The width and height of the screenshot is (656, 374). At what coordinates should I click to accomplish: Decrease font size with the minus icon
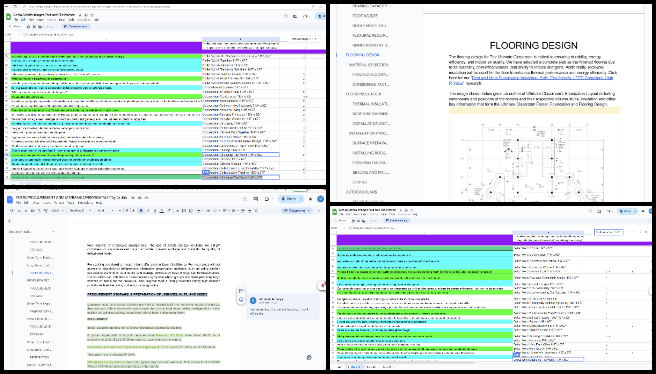(x=120, y=210)
